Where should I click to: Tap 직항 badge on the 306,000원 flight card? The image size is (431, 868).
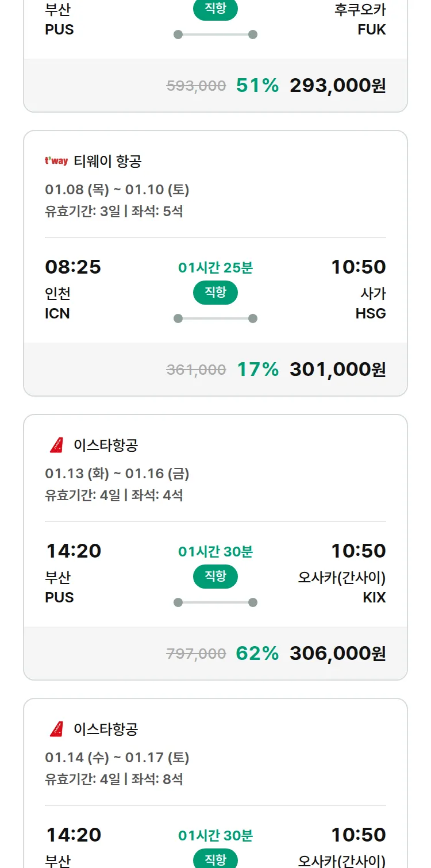215,577
